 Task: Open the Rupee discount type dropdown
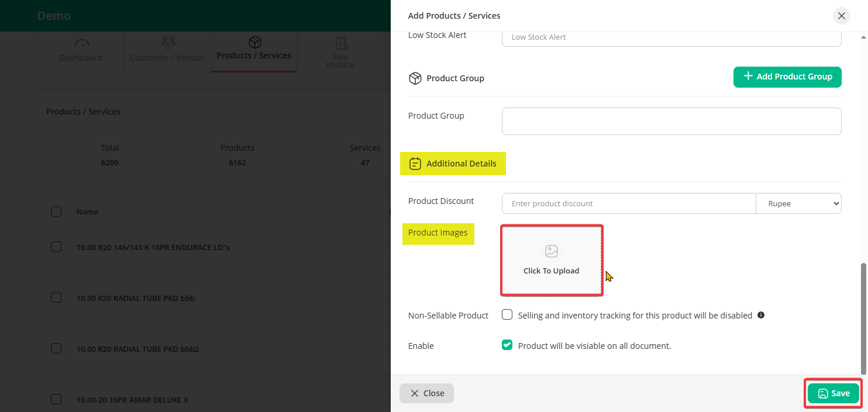(x=798, y=203)
